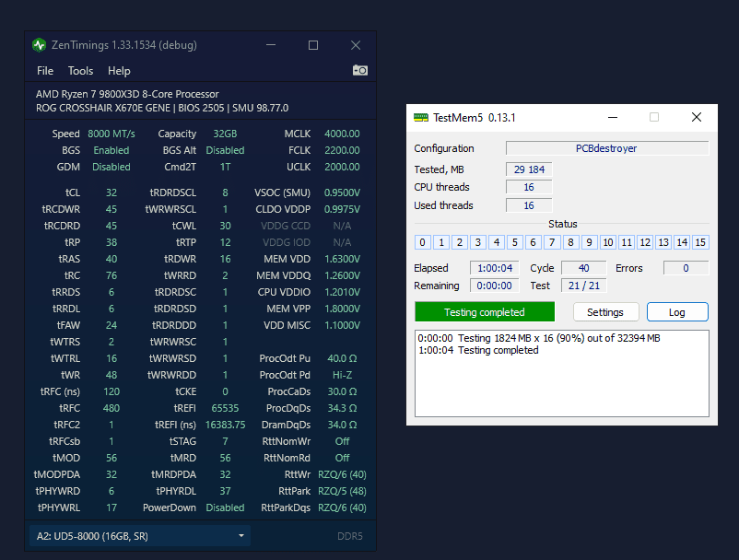Select thread status box 8
The width and height of the screenshot is (739, 560).
click(x=570, y=242)
